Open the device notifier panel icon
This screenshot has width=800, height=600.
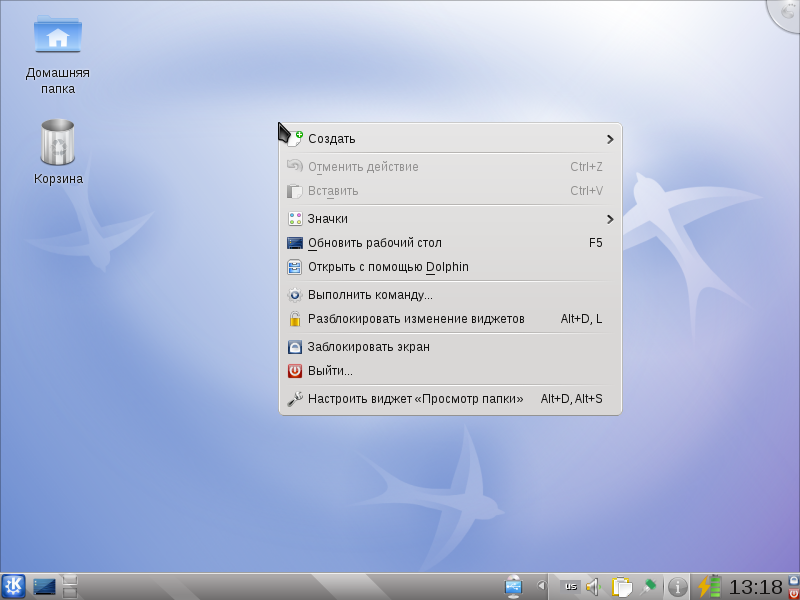tap(514, 587)
